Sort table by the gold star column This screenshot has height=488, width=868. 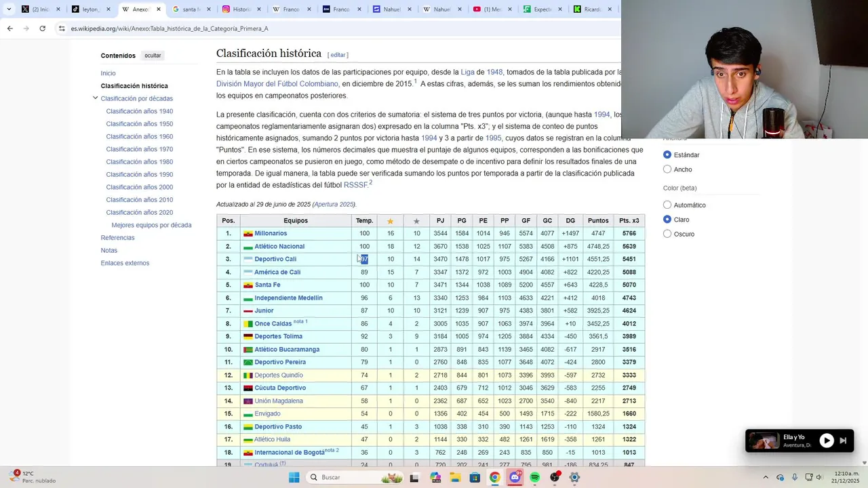tap(390, 221)
